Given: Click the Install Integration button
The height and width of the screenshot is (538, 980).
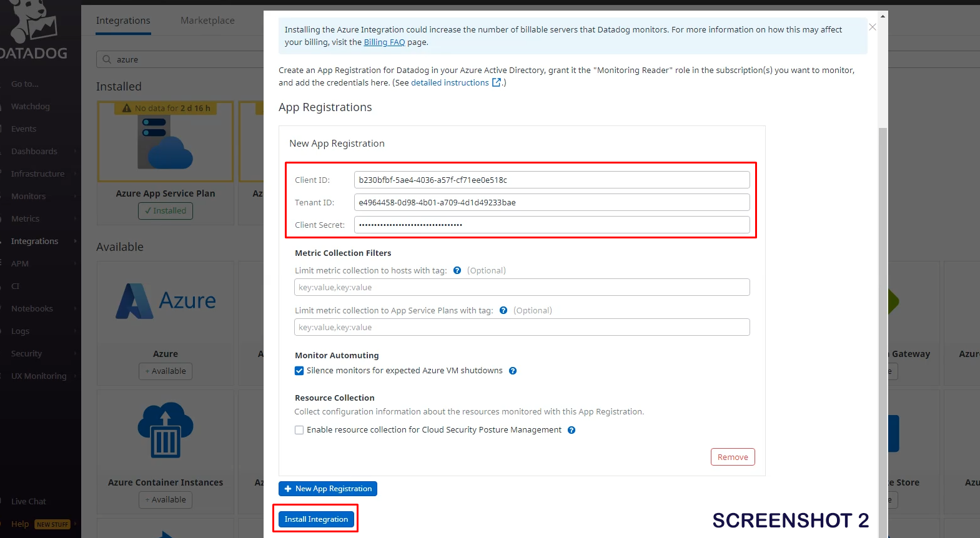Looking at the screenshot, I should point(316,519).
